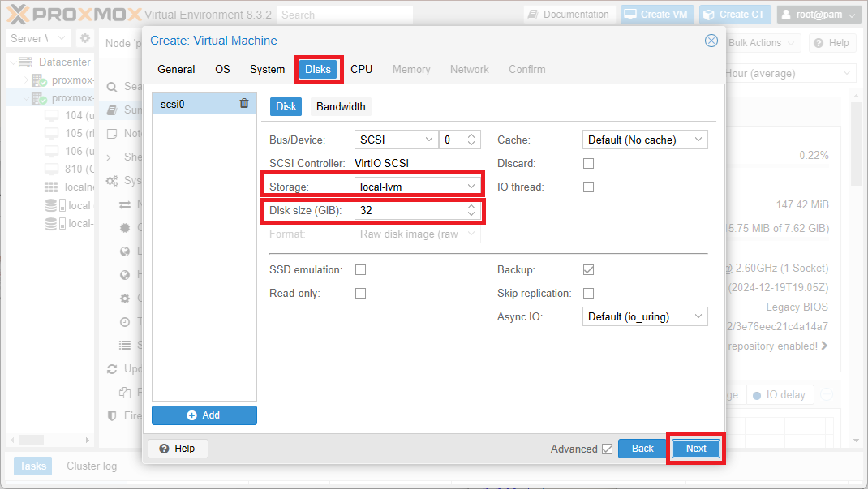The height and width of the screenshot is (490, 868).
Task: Open Network arrows icon in node menu
Action: (125, 205)
